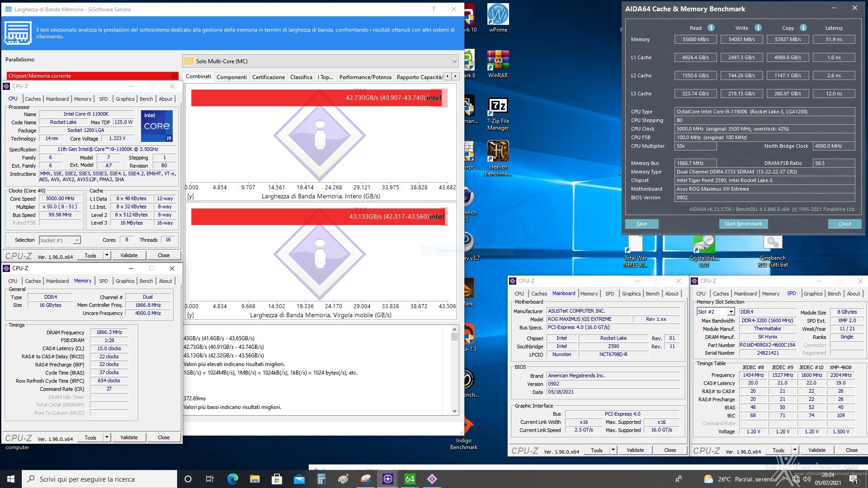Screen dimensions: 868x488
Task: Open Slot #2 memory slot dropdown
Action: coord(716,312)
